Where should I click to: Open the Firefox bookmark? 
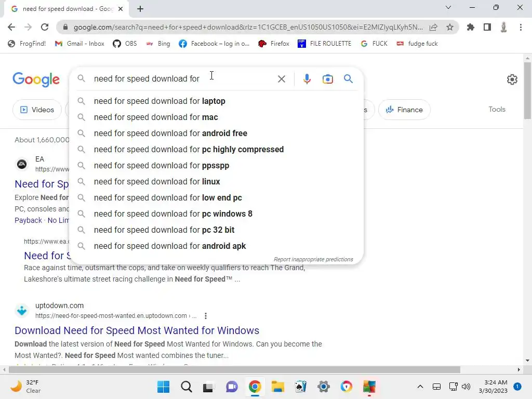[x=274, y=44]
